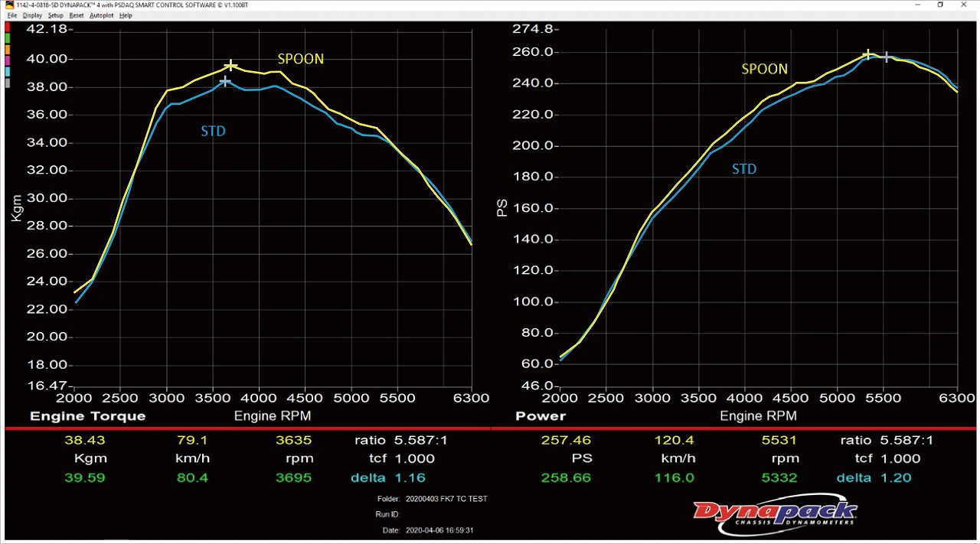Select the magenta run color swatch
Image resolution: width=980 pixels, height=544 pixels.
[x=7, y=60]
